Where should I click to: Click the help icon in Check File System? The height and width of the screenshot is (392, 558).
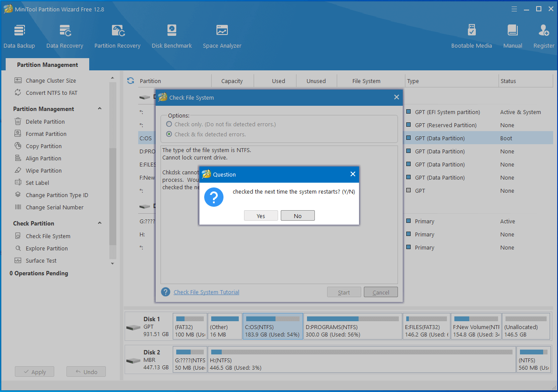tap(165, 292)
